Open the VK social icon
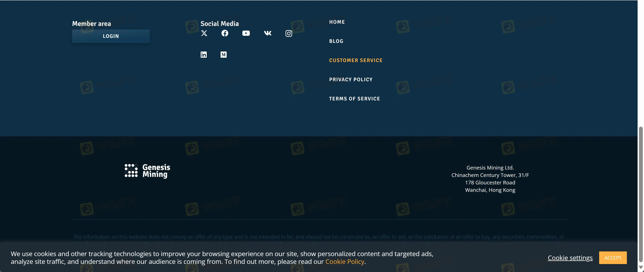This screenshot has width=644, height=272. (x=268, y=33)
